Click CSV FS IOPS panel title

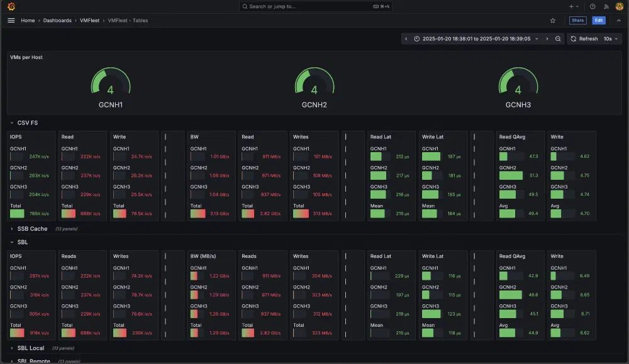point(16,137)
